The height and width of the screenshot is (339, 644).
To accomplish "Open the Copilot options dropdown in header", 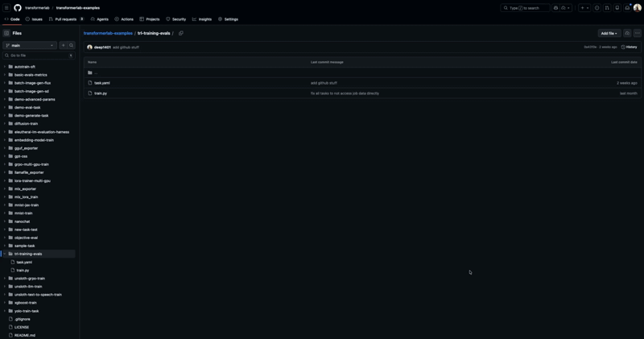I will [x=566, y=8].
